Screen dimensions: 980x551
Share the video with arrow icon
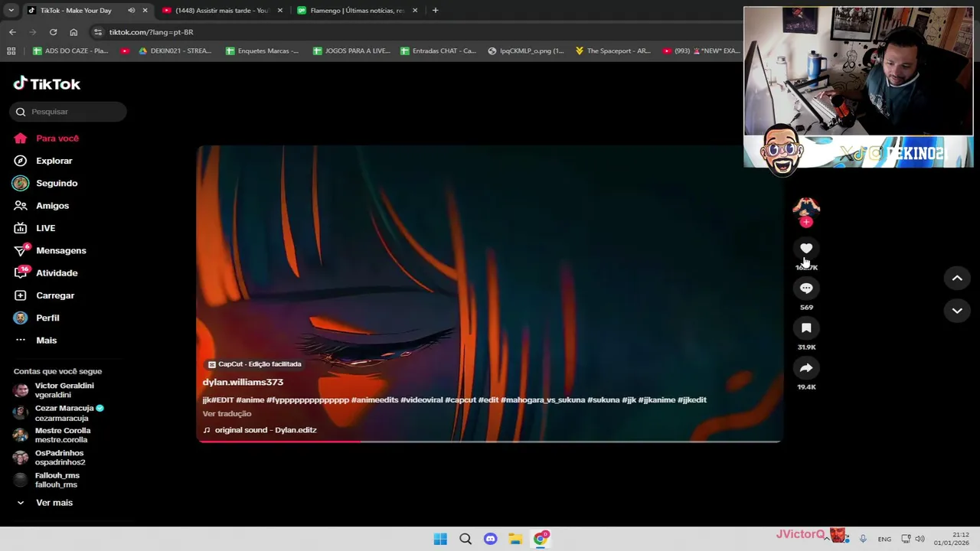(x=806, y=367)
